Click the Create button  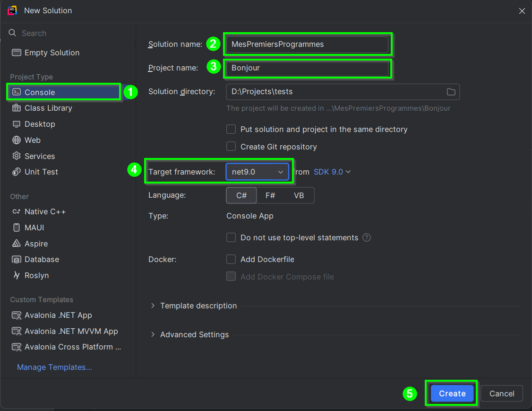452,394
